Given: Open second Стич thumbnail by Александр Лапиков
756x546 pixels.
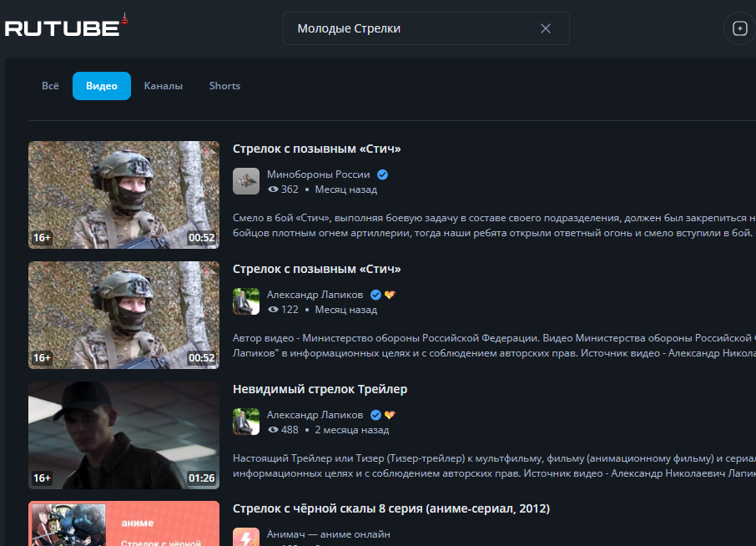Looking at the screenshot, I should point(123,315).
